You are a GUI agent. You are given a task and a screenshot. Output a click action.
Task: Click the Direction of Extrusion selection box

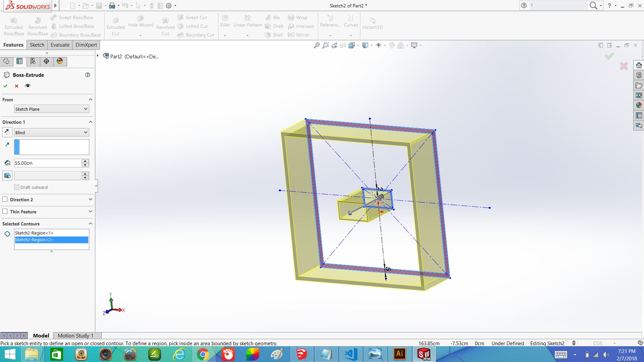[52, 147]
